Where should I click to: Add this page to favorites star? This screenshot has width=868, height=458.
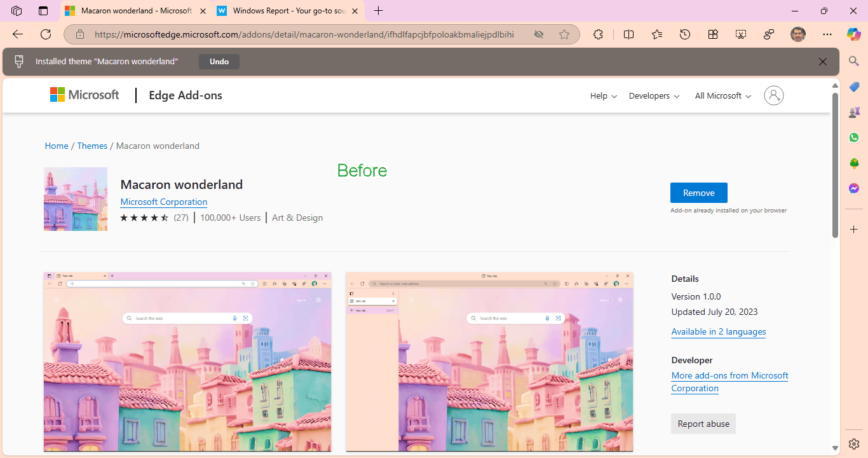tap(564, 34)
